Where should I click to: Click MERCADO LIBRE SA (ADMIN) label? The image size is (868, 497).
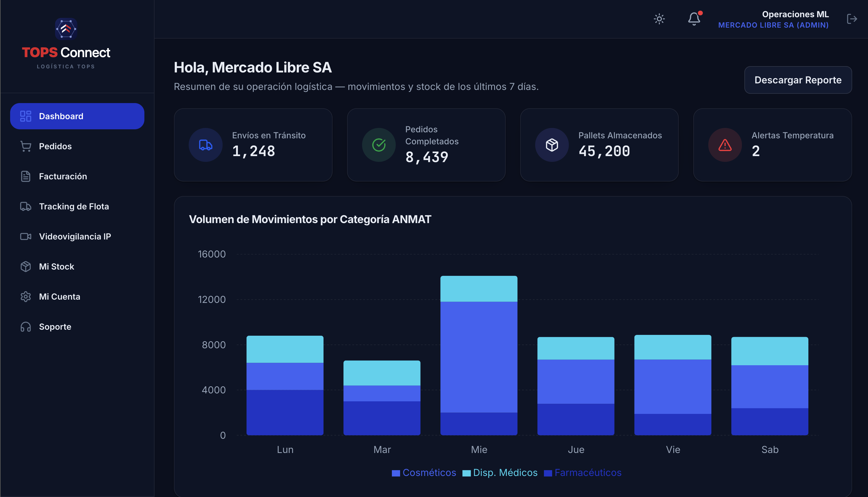click(x=773, y=25)
